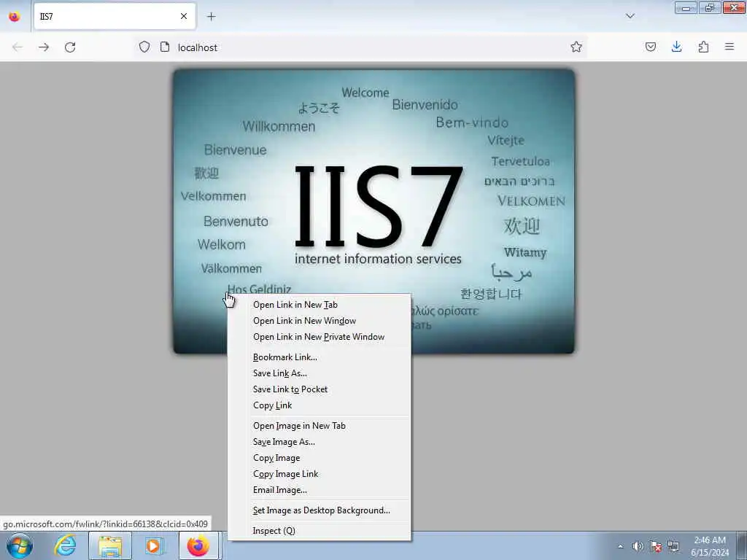This screenshot has width=747, height=560.
Task: Show hidden tray icons arrow
Action: (x=621, y=547)
